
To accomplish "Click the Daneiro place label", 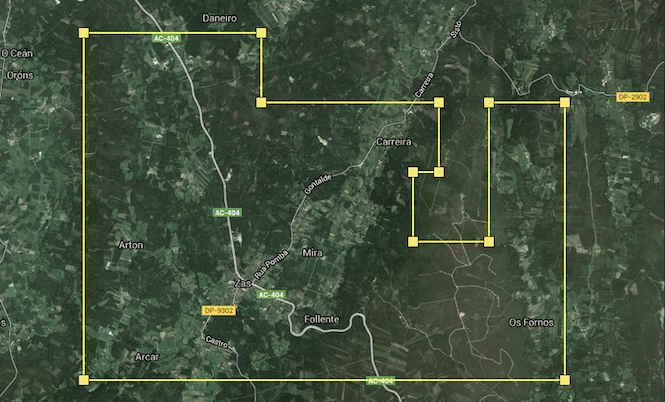I will click(x=219, y=18).
